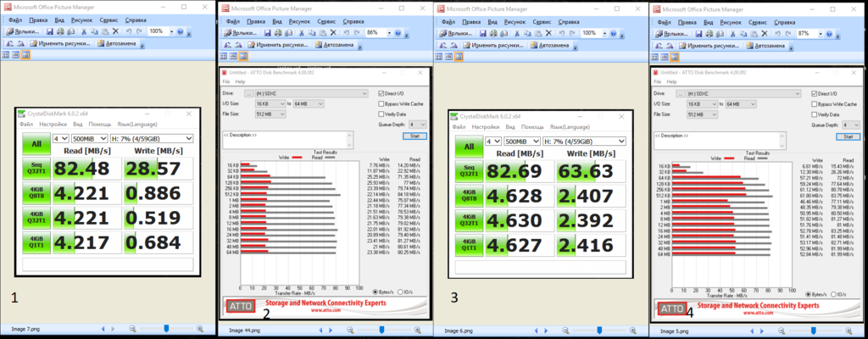
Task: Open I/O Size 16 KB dropdown in Image 5.png ATTO
Action: point(703,104)
